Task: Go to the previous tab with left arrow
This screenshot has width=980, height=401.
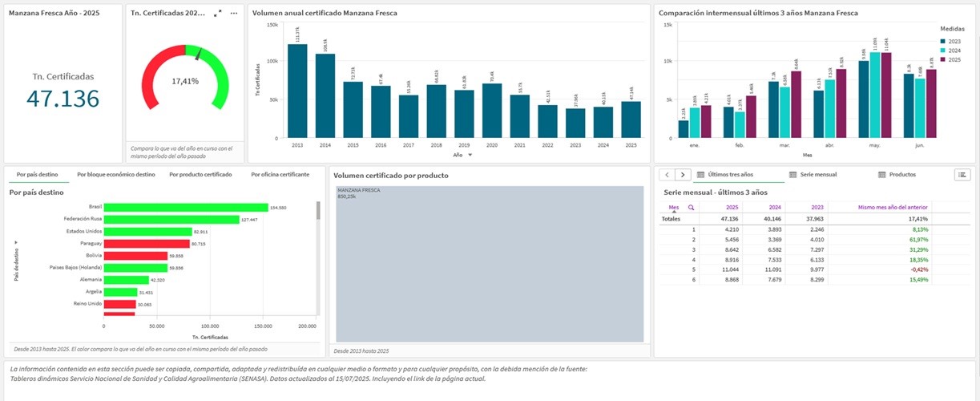Action: coord(666,174)
